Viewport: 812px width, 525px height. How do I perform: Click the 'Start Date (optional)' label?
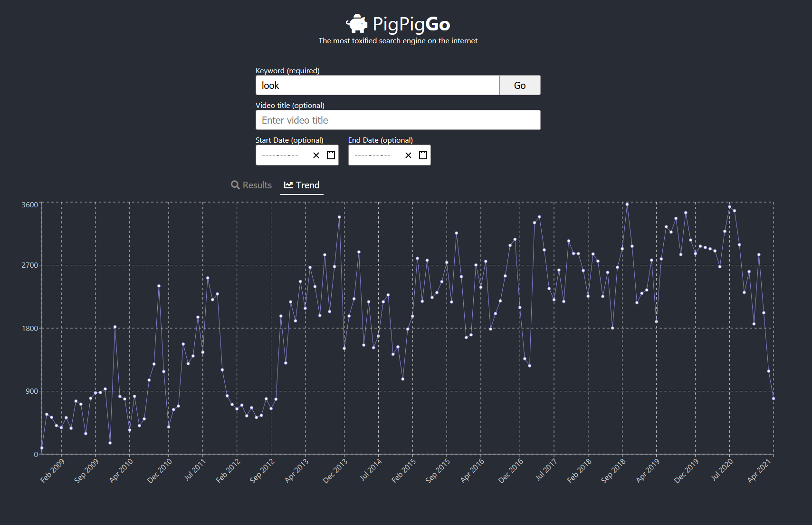289,140
